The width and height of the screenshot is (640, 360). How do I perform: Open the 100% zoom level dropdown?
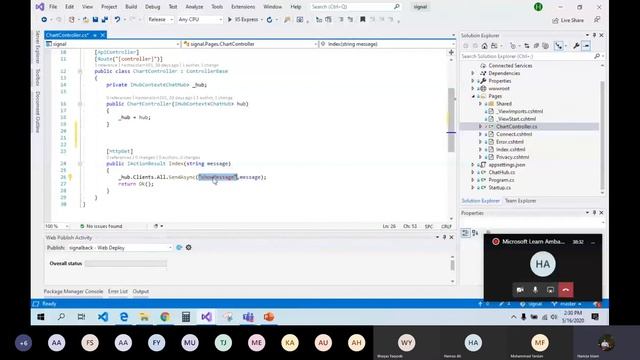(57, 226)
